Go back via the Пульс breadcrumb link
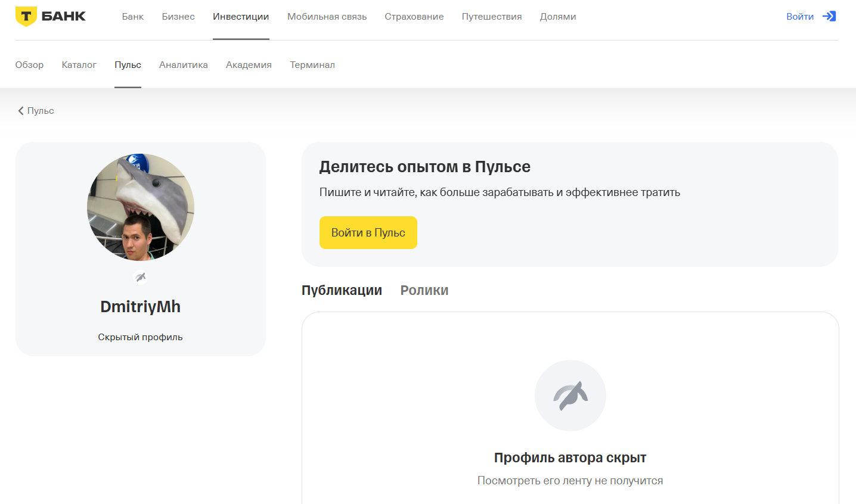856x504 pixels. (x=41, y=111)
